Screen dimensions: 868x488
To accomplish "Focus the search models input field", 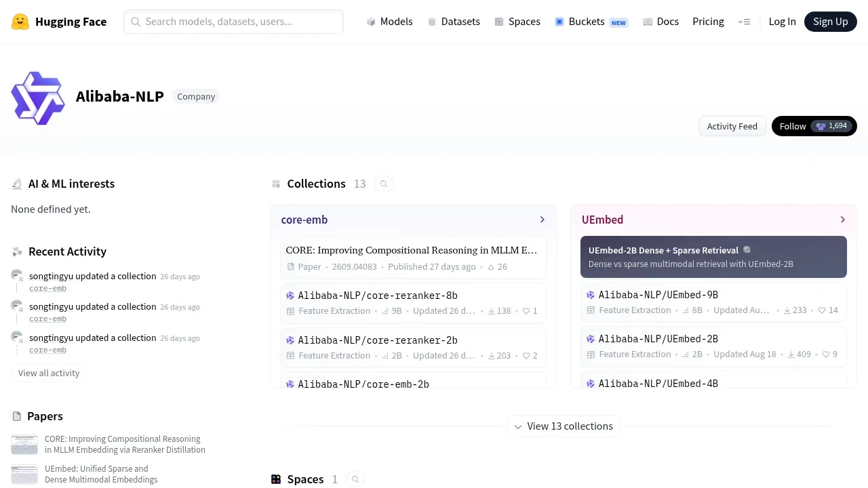I will pos(233,22).
